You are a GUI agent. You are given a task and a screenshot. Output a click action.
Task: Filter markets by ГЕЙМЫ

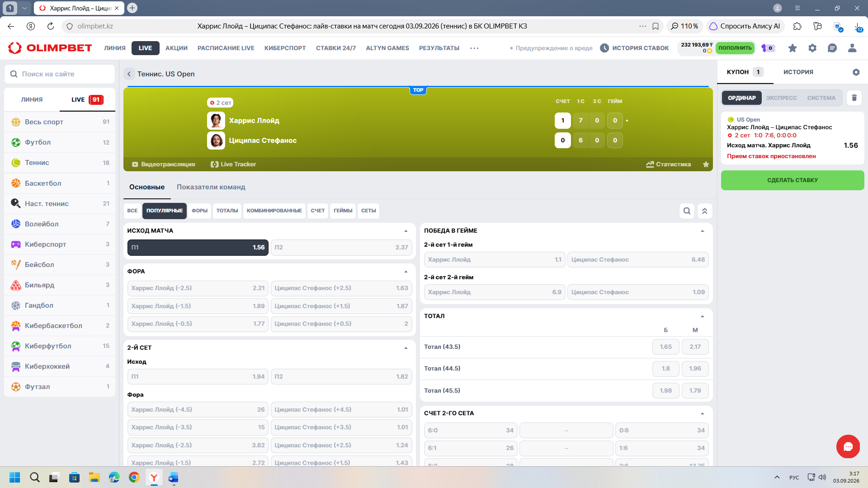tap(343, 211)
